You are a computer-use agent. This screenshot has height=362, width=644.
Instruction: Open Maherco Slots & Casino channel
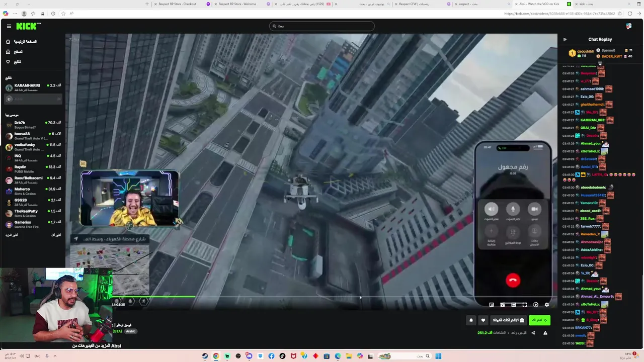tap(33, 191)
